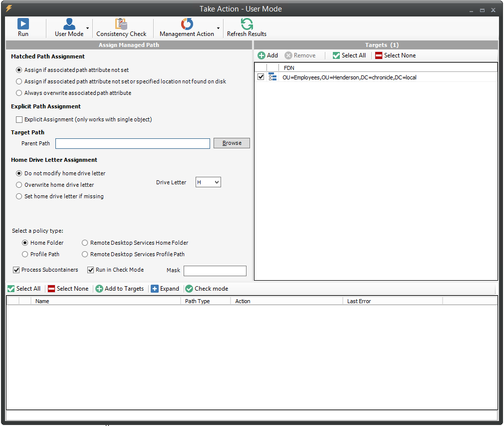Click the Management Action icon
This screenshot has height=426, width=504.
187,24
